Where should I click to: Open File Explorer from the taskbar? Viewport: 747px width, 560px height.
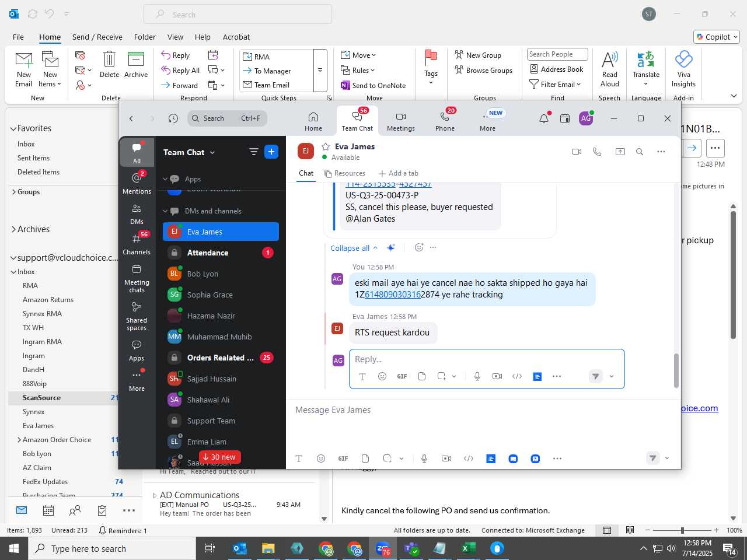pos(268,548)
